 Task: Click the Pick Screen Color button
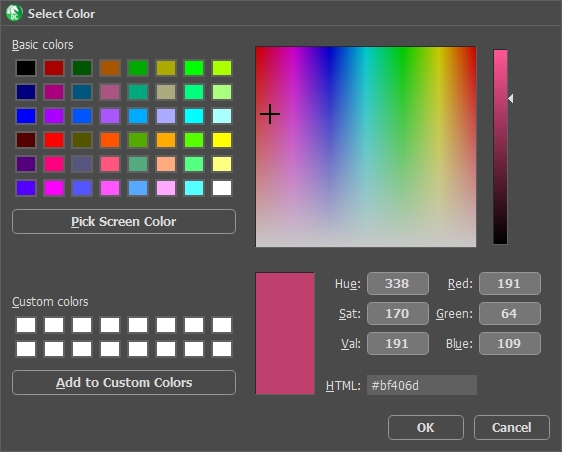coord(124,222)
